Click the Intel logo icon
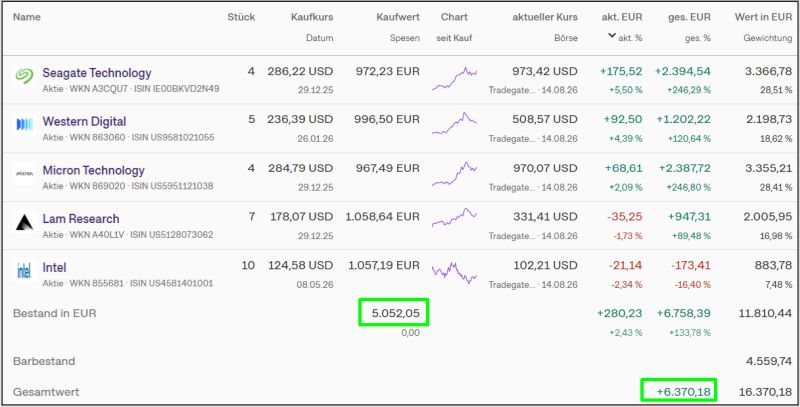800x407 pixels. click(x=24, y=270)
